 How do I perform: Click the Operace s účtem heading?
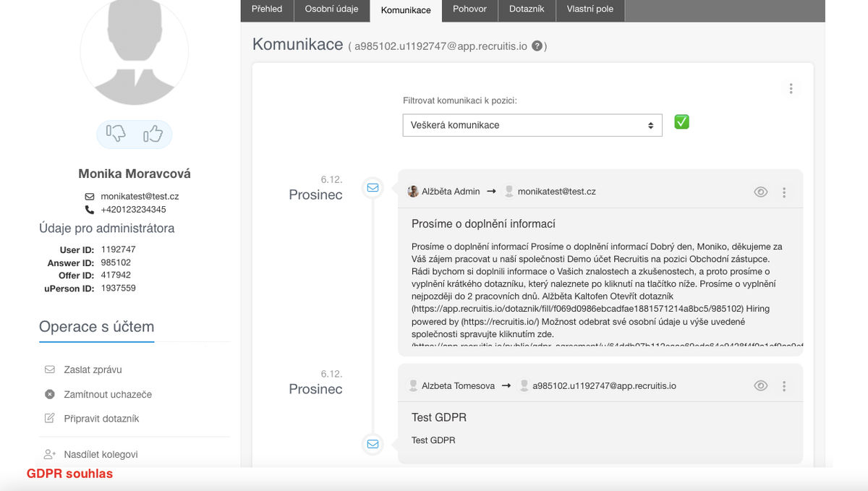tap(97, 327)
